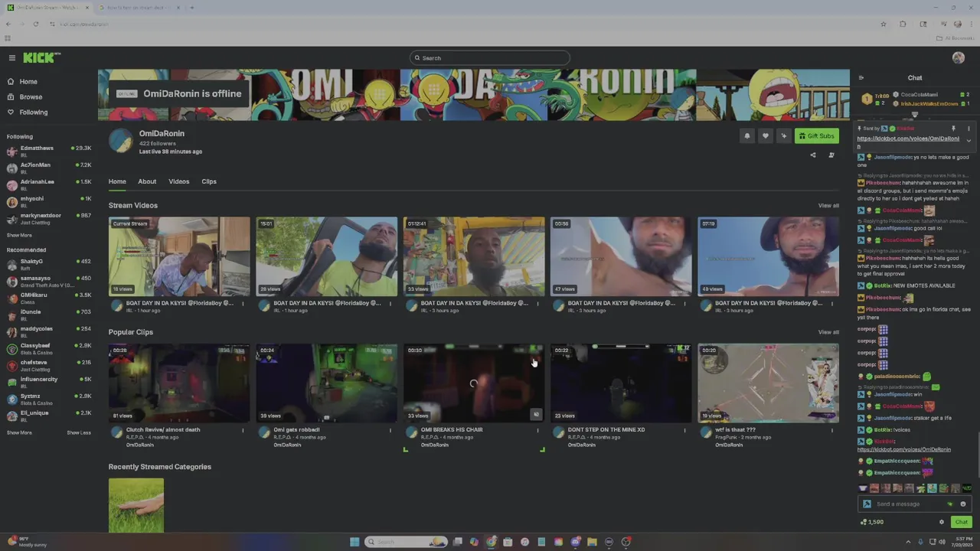This screenshot has width=980, height=551.
Task: Open the grass category thumbnail
Action: [x=136, y=505]
